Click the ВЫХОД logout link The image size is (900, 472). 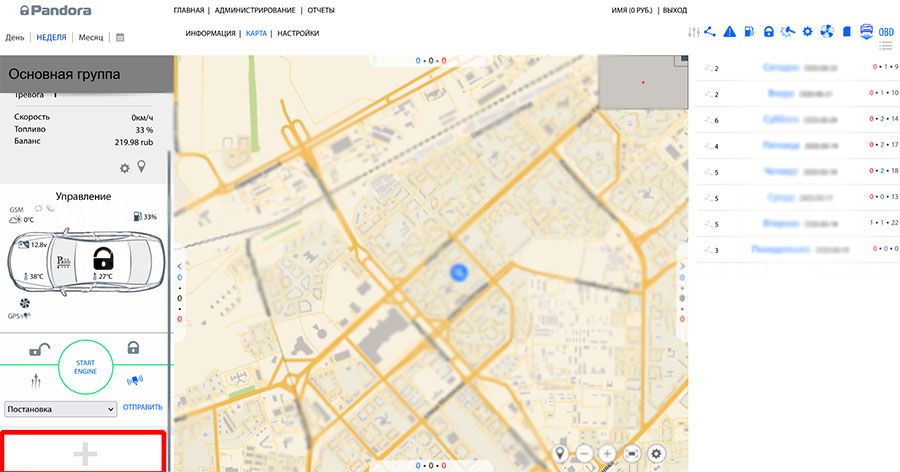675,10
